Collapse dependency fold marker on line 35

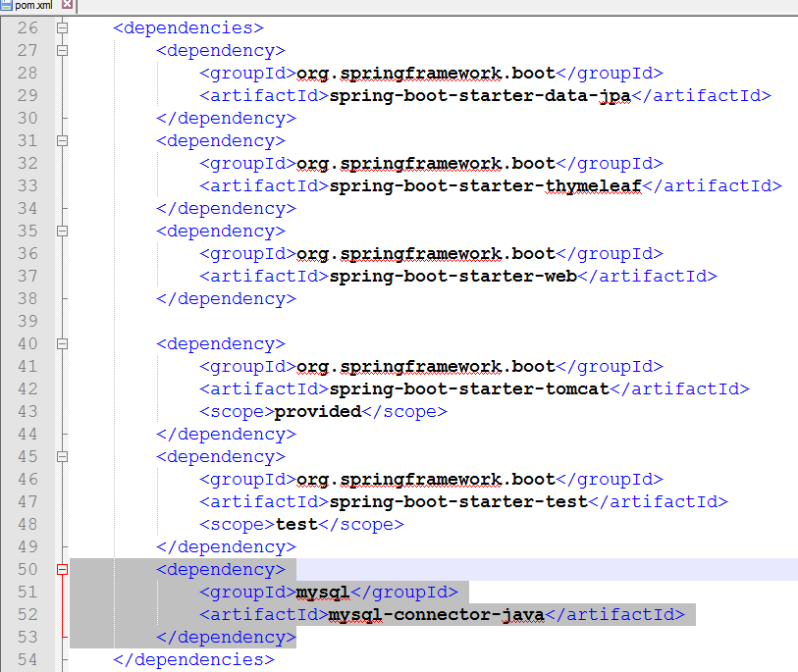62,231
